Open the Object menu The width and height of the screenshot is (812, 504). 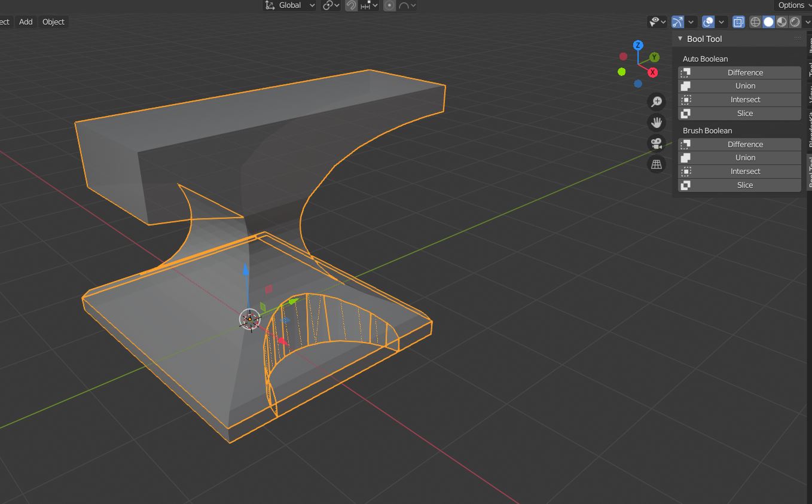[x=53, y=22]
